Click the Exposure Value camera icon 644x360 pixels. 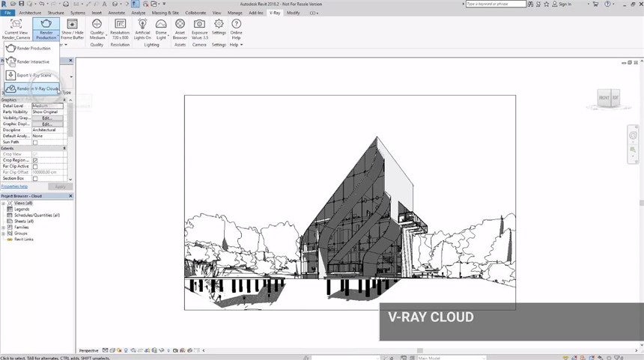click(x=199, y=25)
